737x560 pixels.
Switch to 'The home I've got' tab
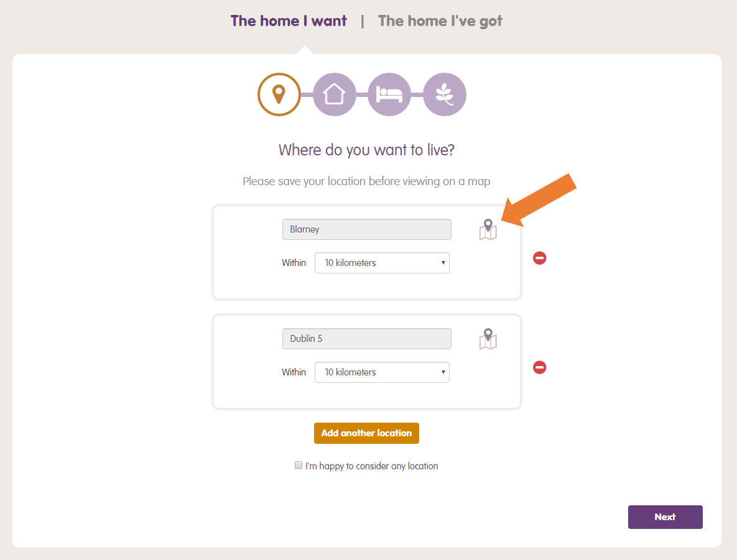[440, 21]
